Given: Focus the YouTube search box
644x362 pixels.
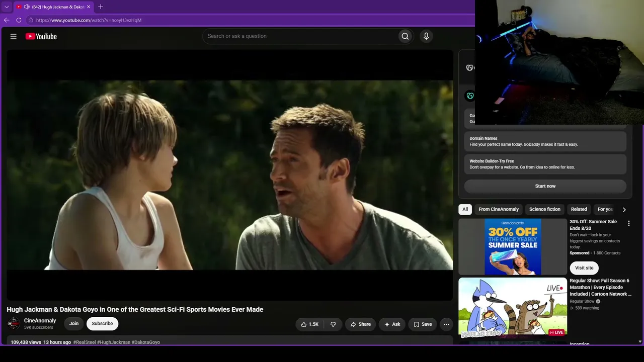Looking at the screenshot, I should (x=300, y=36).
